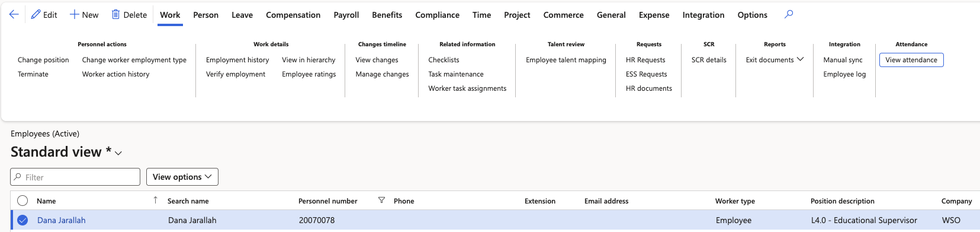
Task: Click the Delete trash button
Action: [x=129, y=15]
